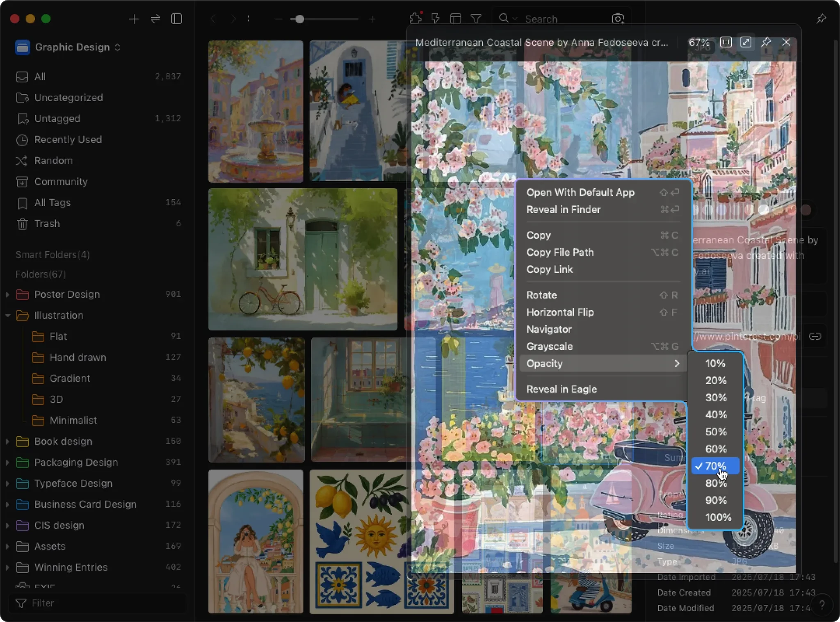Click the search magnifier dropdown

[x=508, y=18]
